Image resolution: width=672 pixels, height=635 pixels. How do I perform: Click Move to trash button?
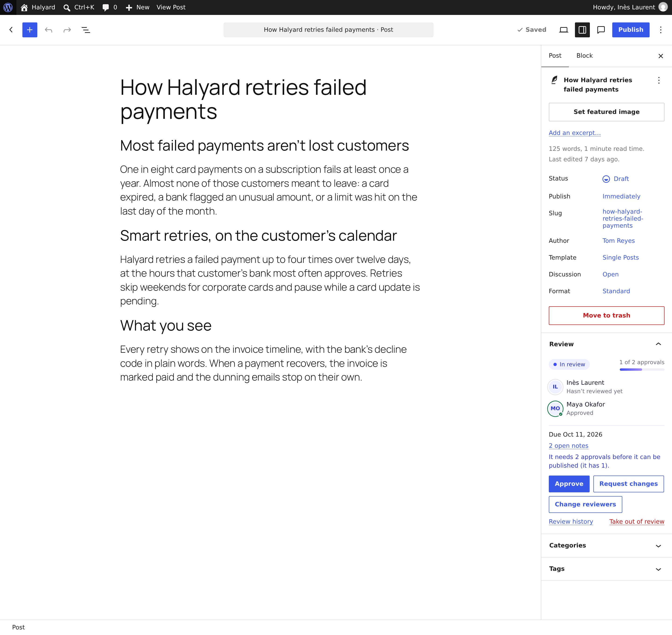[x=606, y=315]
